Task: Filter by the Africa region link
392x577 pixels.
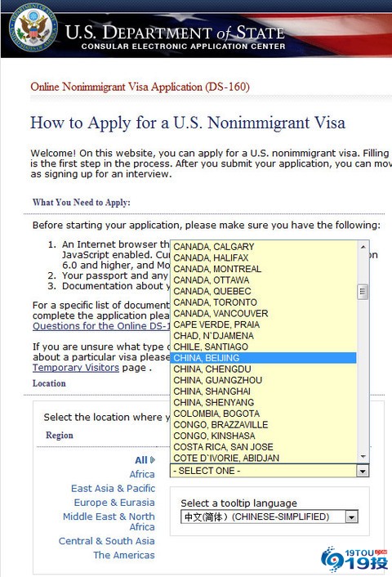Action: click(x=142, y=474)
